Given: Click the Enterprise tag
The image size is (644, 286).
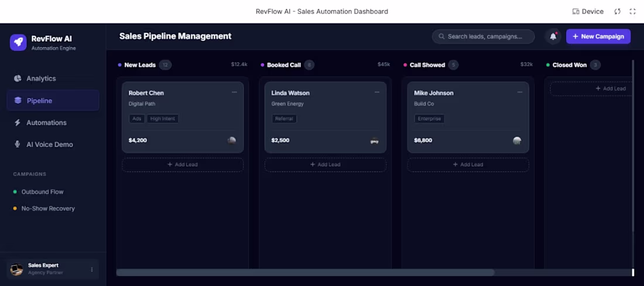Looking at the screenshot, I should [429, 119].
